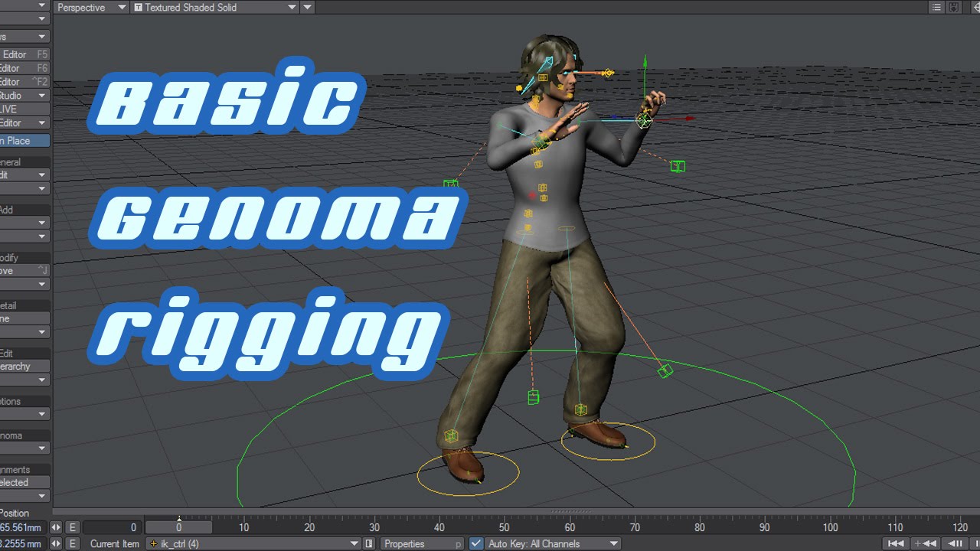Click the Editor F5 button in sidebar
This screenshot has width=980, height=551.
[24, 54]
